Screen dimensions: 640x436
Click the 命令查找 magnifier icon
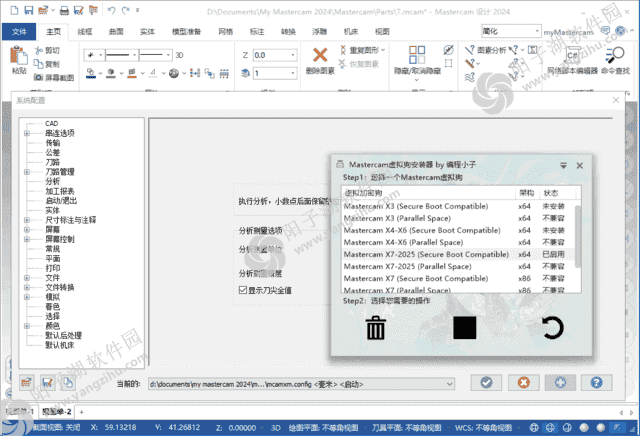(615, 55)
